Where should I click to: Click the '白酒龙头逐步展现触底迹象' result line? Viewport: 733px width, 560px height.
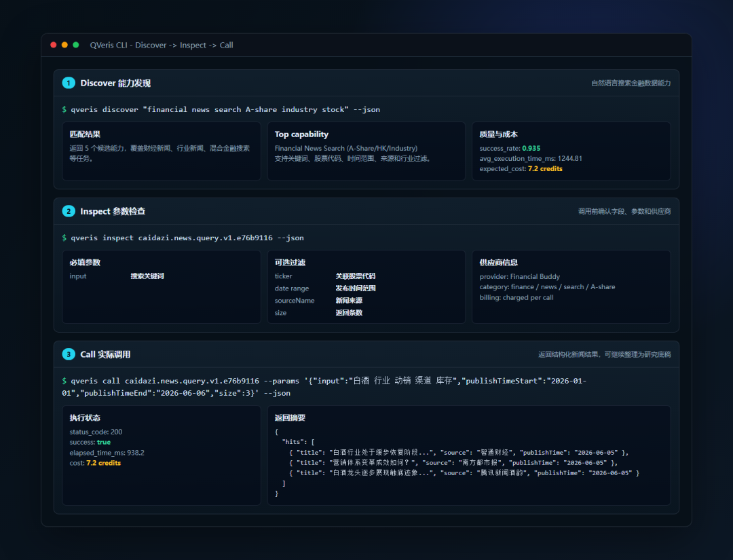[464, 473]
